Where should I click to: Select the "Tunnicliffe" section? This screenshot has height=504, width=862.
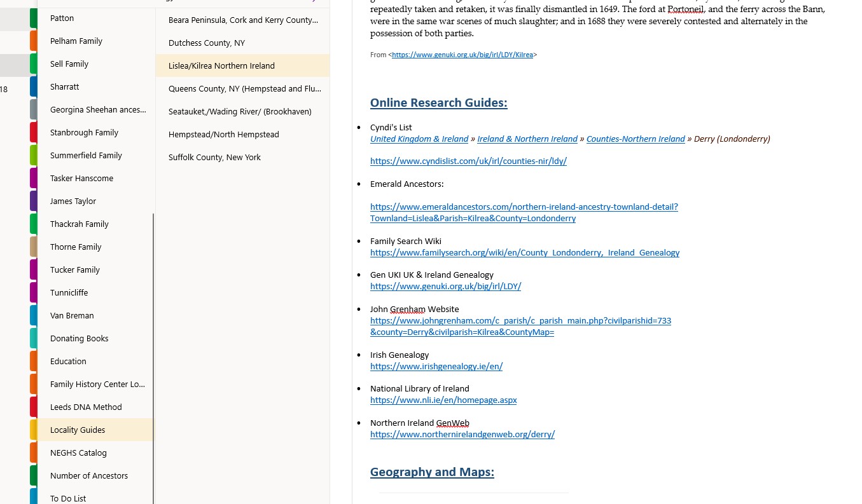69,292
